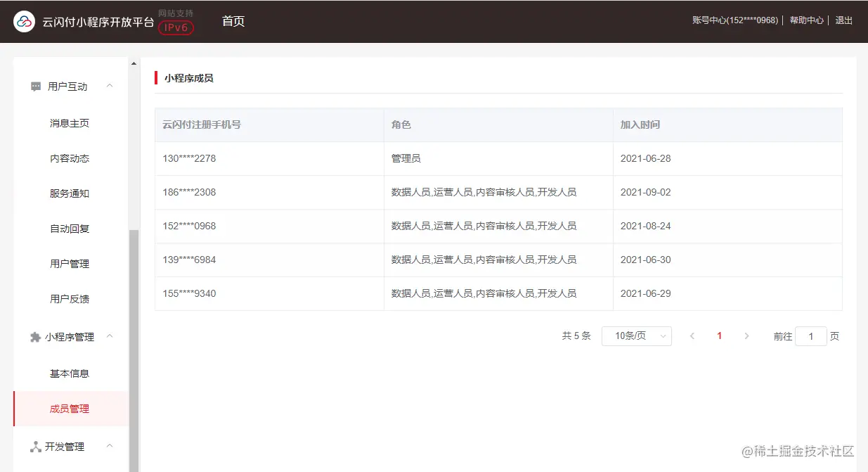Open the 10条/页 page size dropdown
868x472 pixels.
pyautogui.click(x=637, y=336)
